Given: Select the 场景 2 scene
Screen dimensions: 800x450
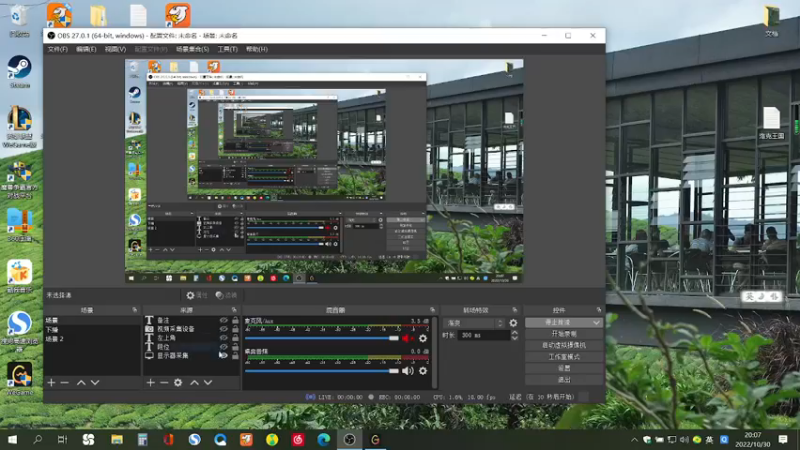Looking at the screenshot, I should (x=92, y=339).
